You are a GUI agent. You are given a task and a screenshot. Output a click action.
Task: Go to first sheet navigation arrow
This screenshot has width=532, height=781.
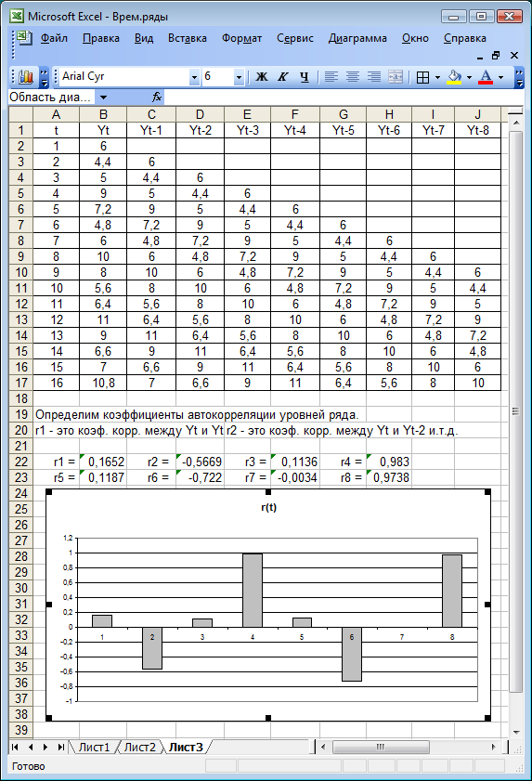pos(15,747)
